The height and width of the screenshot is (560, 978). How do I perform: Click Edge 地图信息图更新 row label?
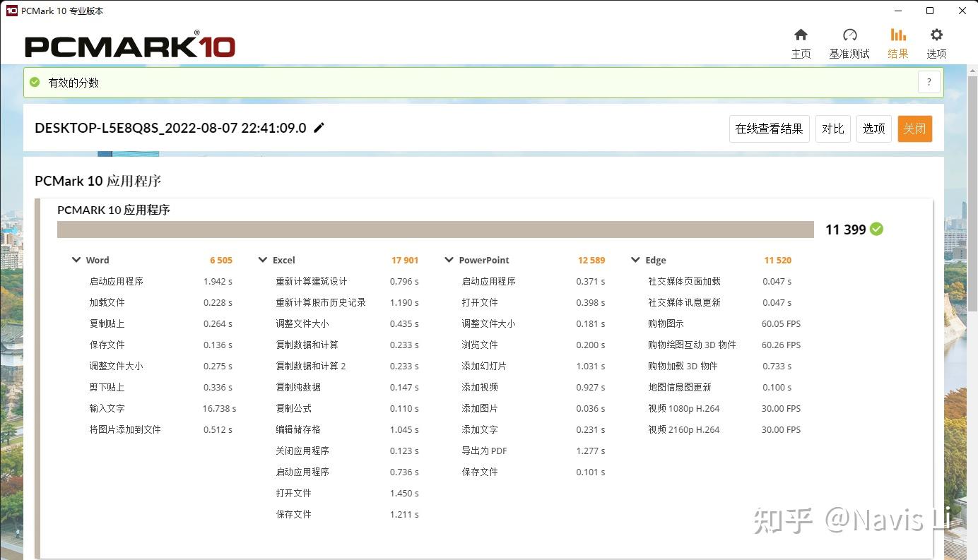[x=680, y=387]
